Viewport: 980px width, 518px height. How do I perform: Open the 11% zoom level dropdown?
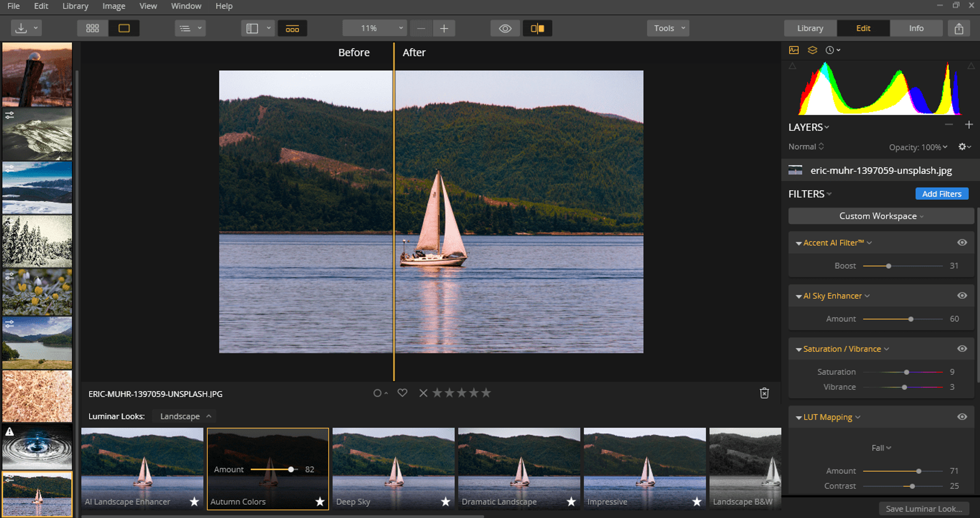375,28
